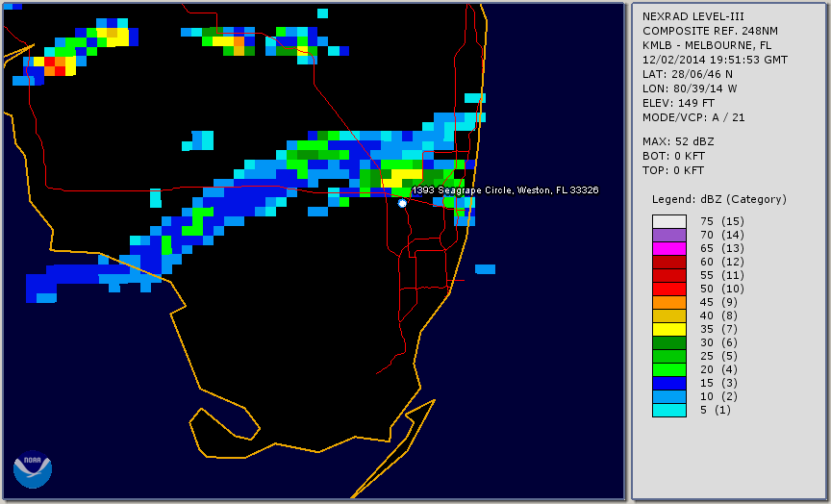Click the LON: 80/39/14 W value
Screen dimensions: 831x504
(x=690, y=88)
